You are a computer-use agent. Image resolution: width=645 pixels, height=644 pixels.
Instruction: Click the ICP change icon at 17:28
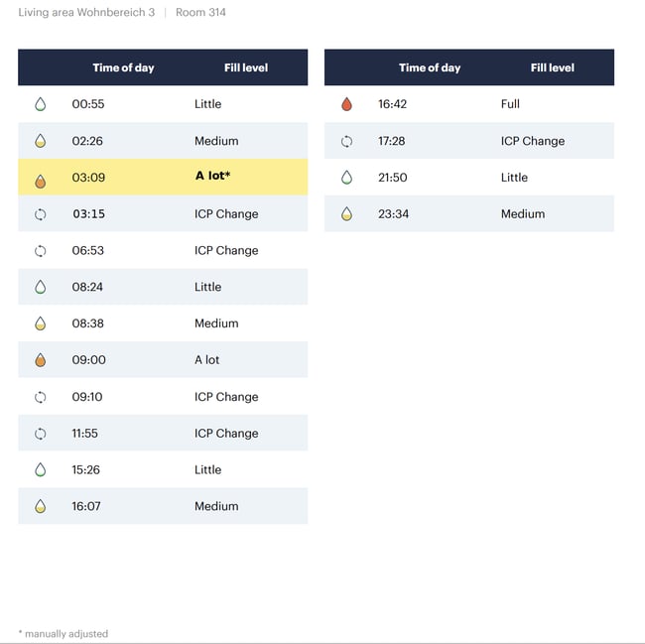click(346, 142)
